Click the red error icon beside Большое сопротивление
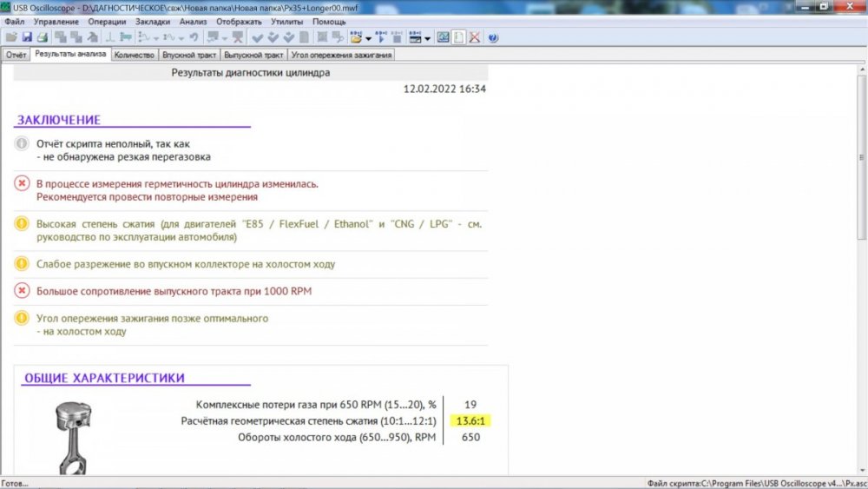This screenshot has width=868, height=489. [22, 290]
